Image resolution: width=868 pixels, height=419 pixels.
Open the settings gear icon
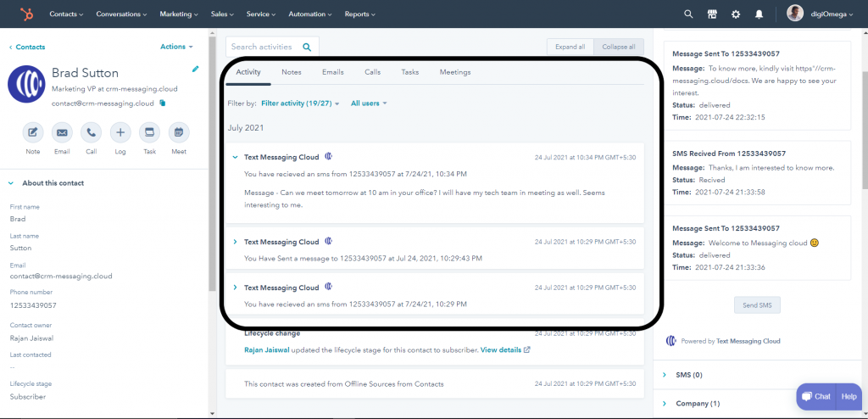736,14
